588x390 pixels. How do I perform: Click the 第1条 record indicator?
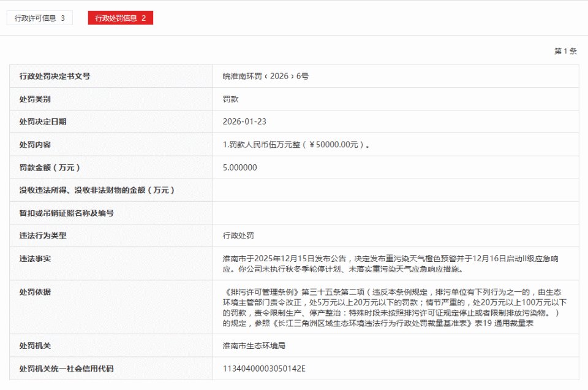(565, 51)
